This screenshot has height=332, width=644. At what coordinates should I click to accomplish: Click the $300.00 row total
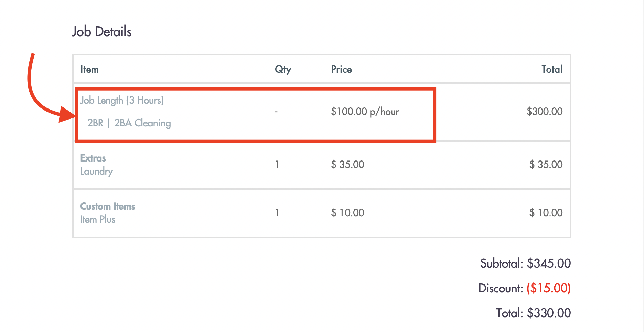point(545,111)
